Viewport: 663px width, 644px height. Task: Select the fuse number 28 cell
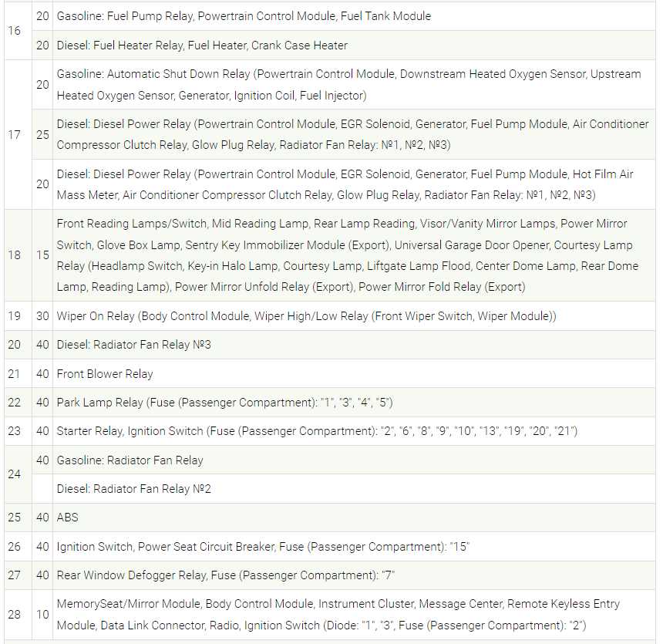(x=19, y=615)
